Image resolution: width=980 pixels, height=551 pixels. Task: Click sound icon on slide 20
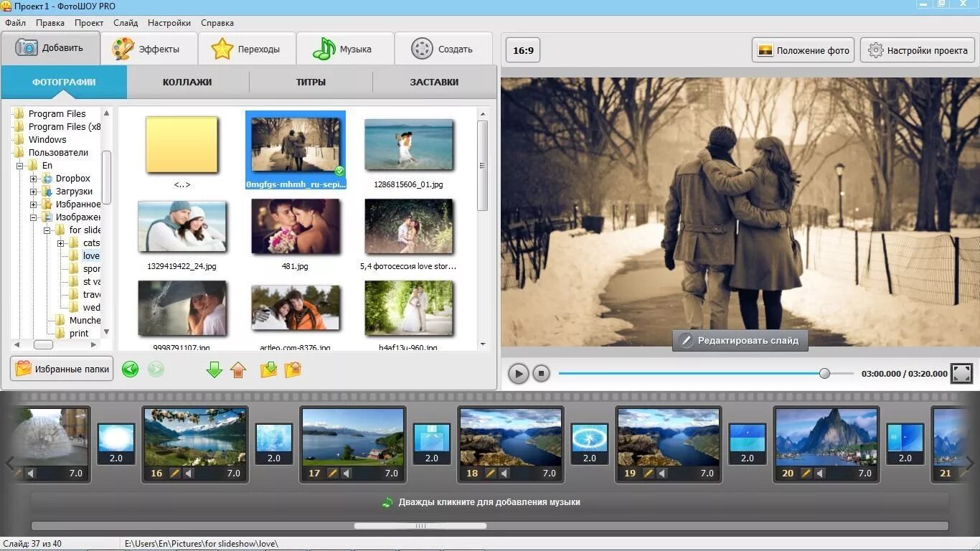820,474
